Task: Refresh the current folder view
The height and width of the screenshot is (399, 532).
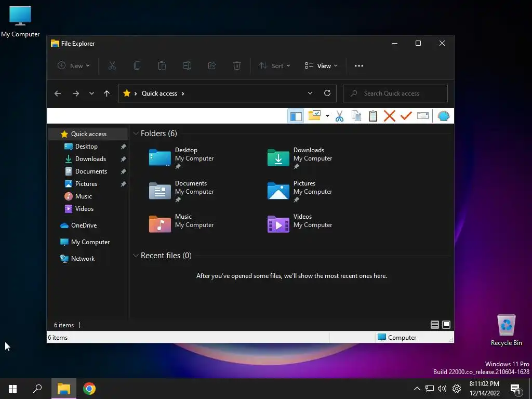Action: click(327, 94)
